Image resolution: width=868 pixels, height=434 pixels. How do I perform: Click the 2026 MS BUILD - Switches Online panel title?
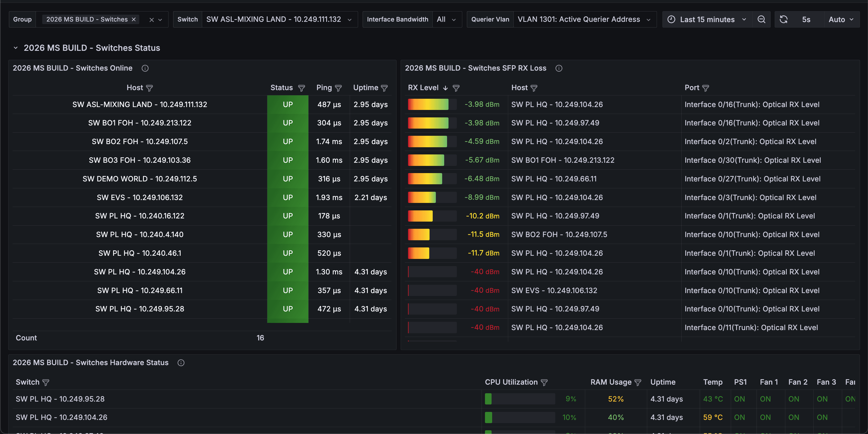(72, 68)
